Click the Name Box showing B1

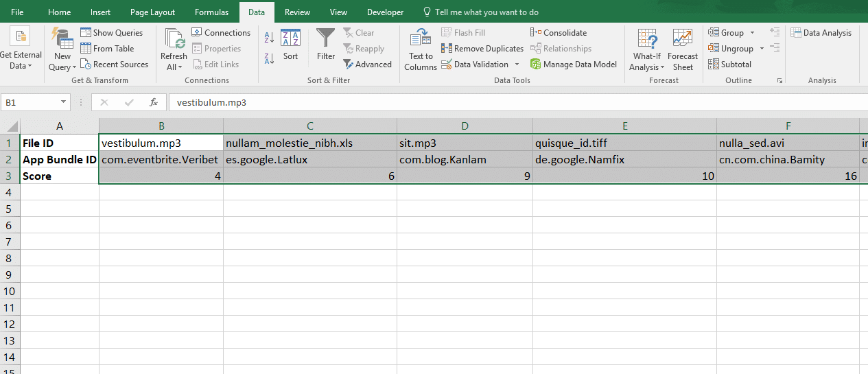point(30,102)
